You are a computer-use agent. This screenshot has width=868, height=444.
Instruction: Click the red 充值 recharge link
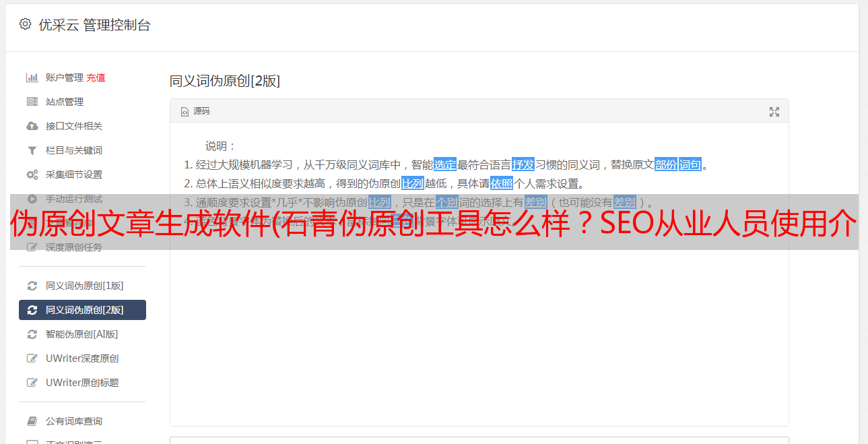96,77
